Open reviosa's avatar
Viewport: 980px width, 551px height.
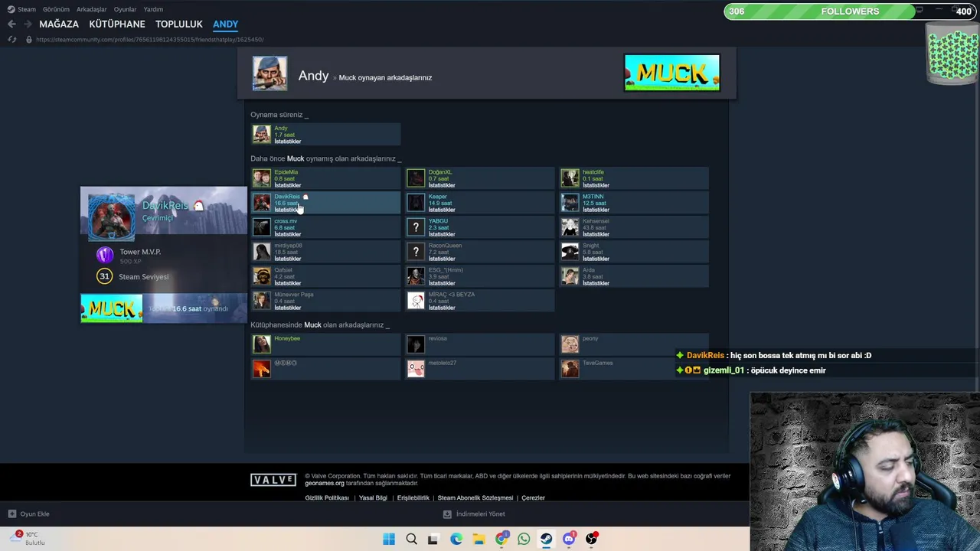416,344
